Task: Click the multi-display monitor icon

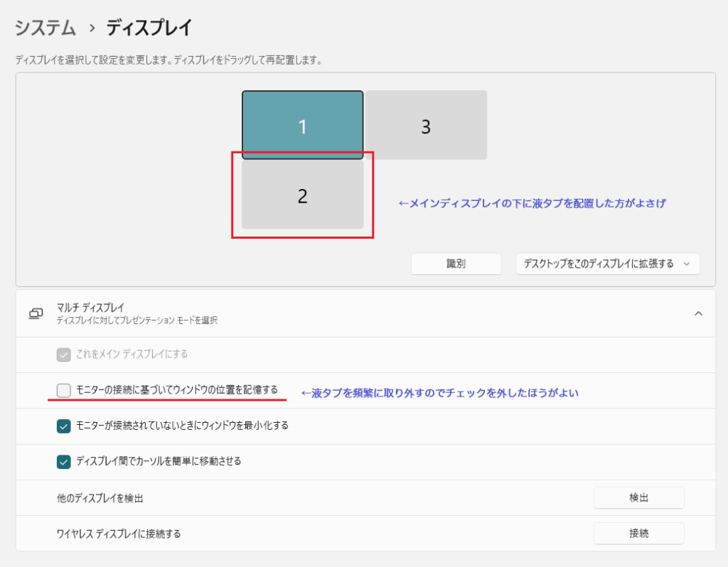Action: 36,313
